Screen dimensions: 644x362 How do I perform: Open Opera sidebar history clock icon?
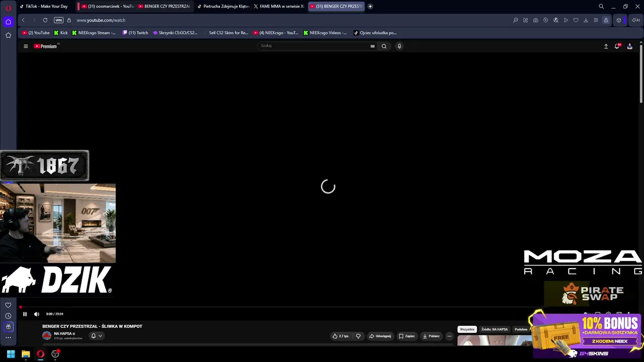pyautogui.click(x=8, y=316)
